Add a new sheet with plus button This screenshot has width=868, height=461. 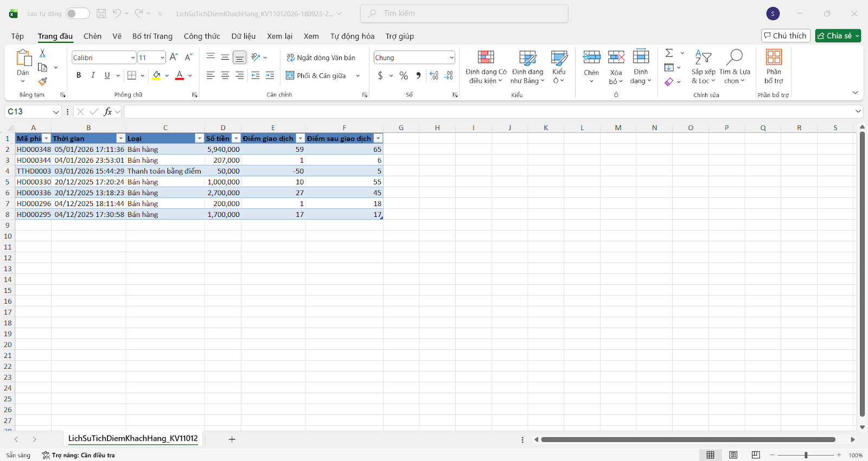232,439
